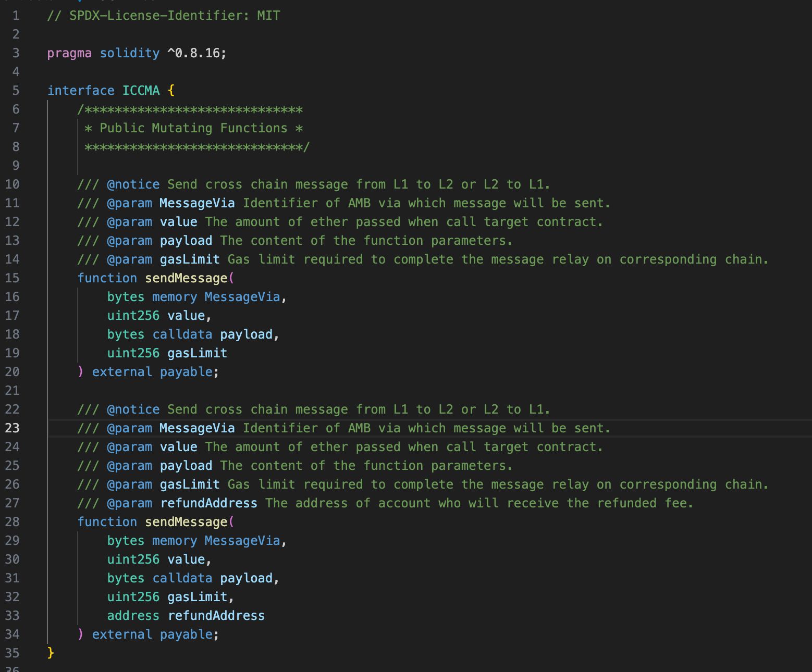Click the interface name 'ICCMA'
The image size is (812, 672).
[141, 91]
